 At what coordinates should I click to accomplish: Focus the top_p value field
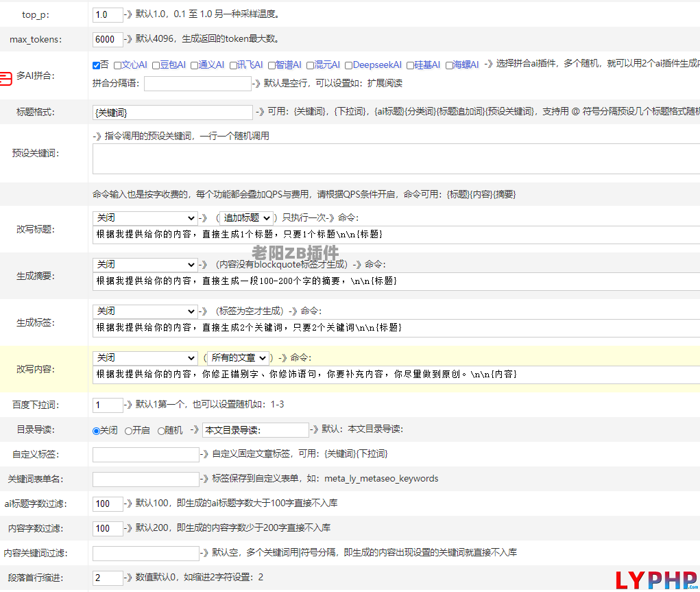pos(108,14)
